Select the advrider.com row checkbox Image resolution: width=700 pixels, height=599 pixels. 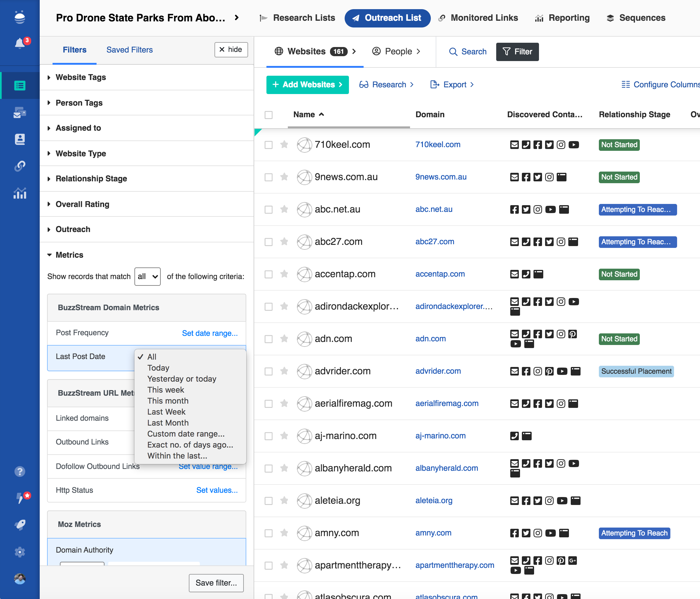pyautogui.click(x=269, y=372)
